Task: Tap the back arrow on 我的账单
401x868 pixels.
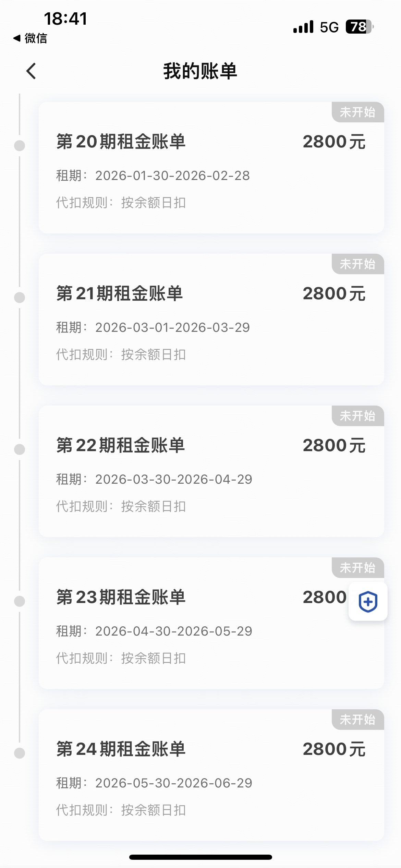Action: coord(31,71)
